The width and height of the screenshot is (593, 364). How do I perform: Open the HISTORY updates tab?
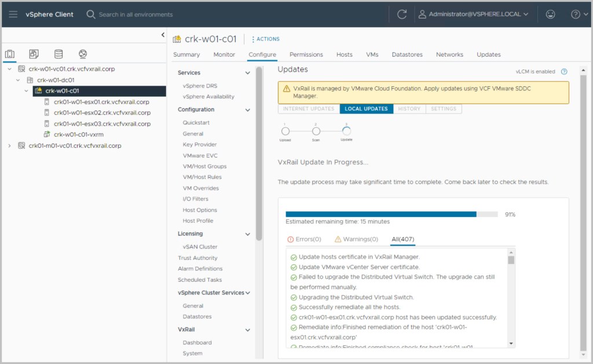(409, 109)
